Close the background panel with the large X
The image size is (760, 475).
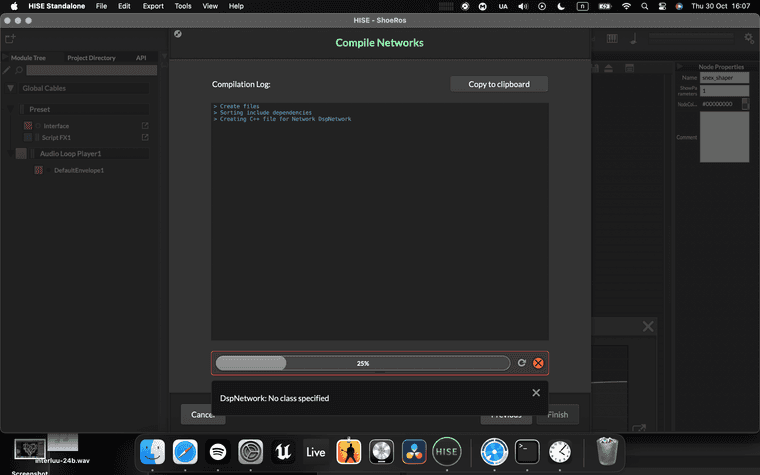[648, 327]
